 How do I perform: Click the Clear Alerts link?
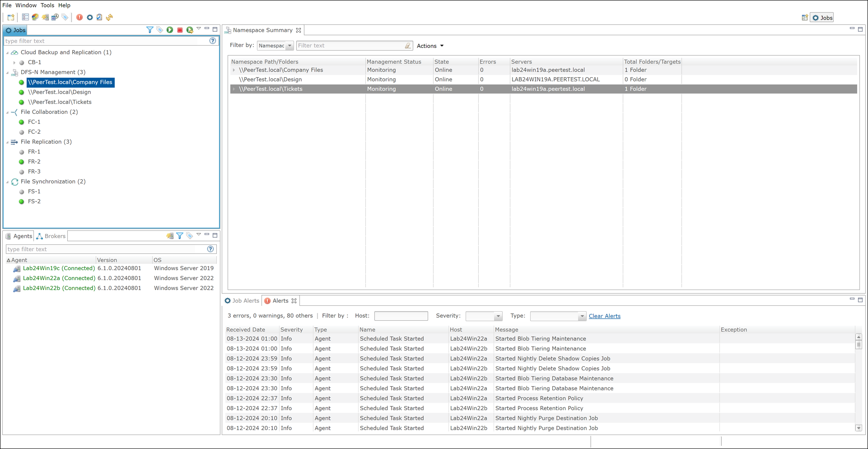tap(604, 316)
